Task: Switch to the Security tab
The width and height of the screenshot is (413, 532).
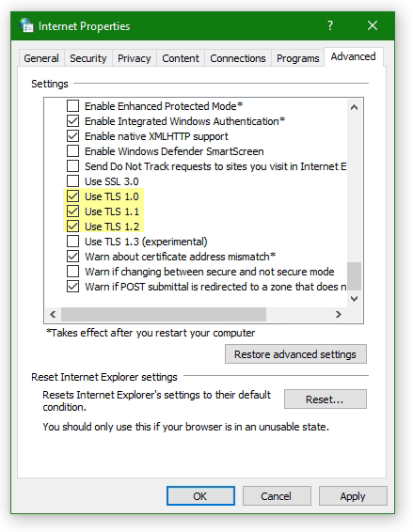Action: click(88, 58)
